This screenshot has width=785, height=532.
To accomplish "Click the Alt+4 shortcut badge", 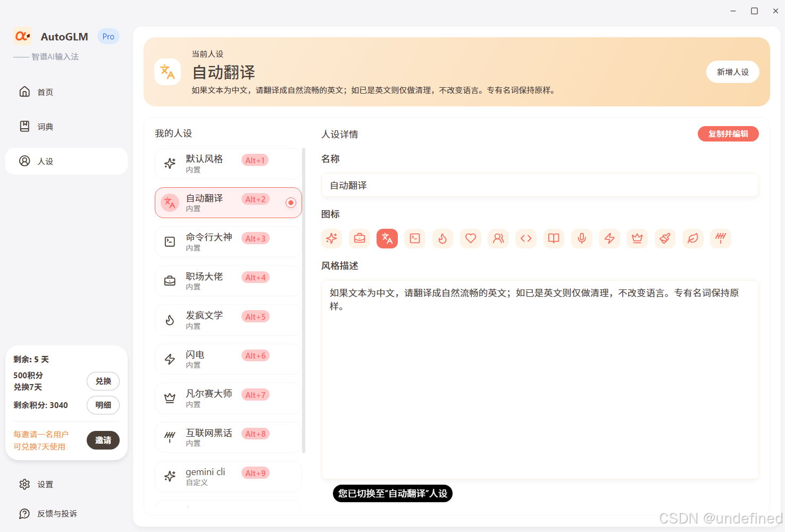I will [x=255, y=277].
